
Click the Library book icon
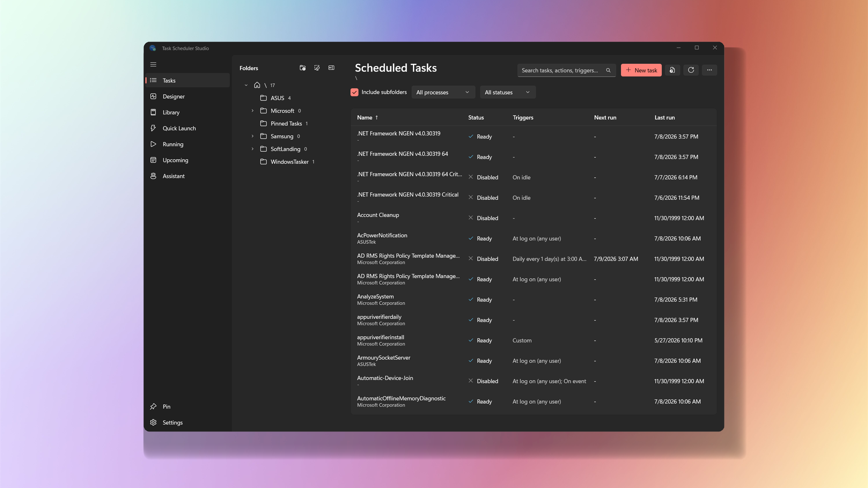coord(153,112)
